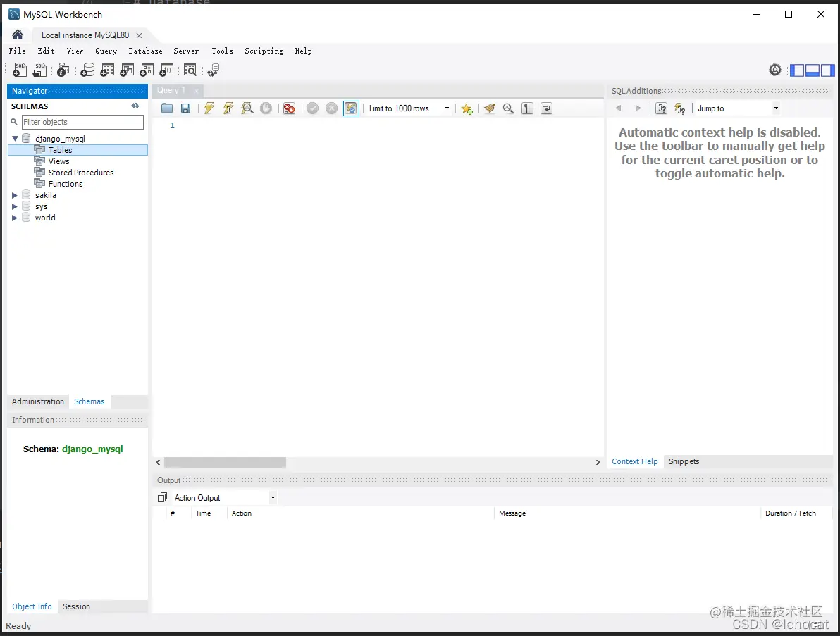Toggle the bottom output panel visibility

point(812,70)
